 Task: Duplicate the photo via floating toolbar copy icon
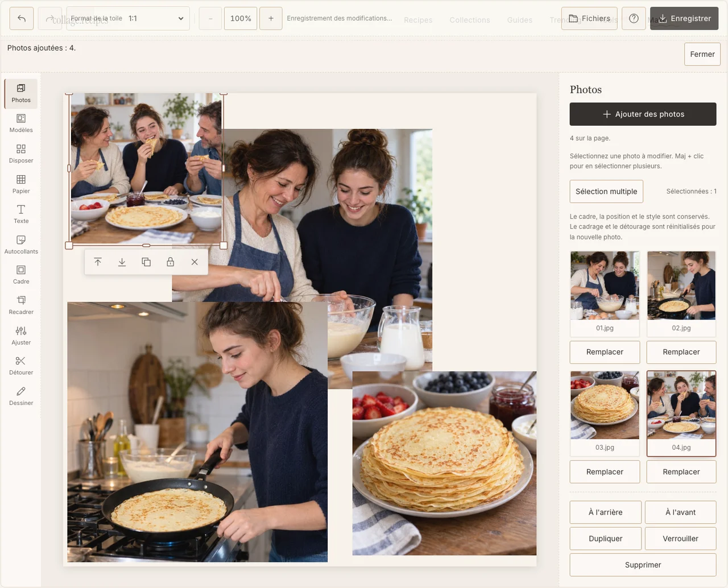pos(146,262)
